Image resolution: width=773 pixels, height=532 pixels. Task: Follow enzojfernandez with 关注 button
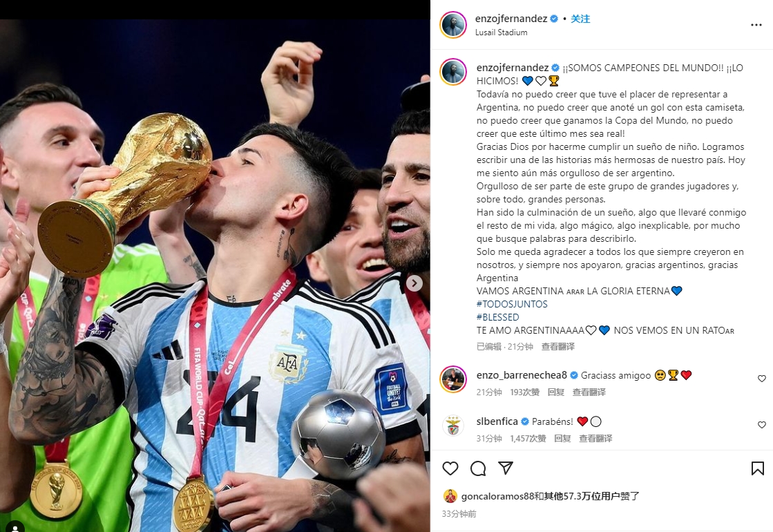(x=580, y=19)
